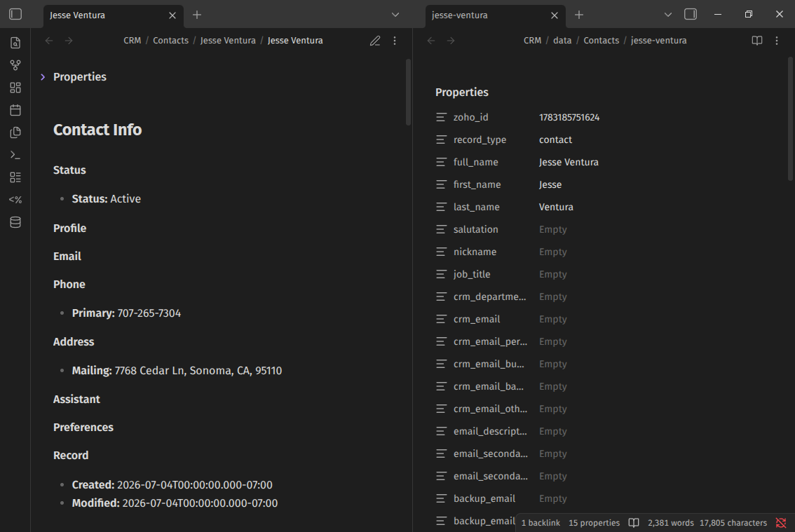Image resolution: width=795 pixels, height=532 pixels.
Task: Click the Assistant heading
Action: [x=76, y=399]
